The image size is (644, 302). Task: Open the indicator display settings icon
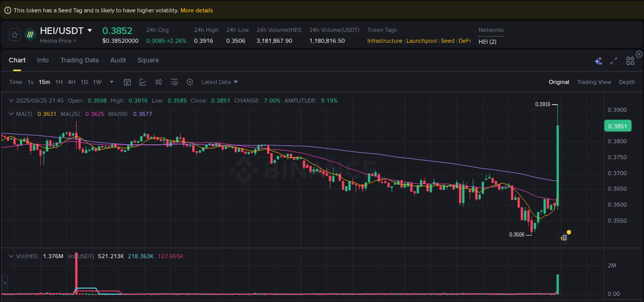tap(174, 81)
